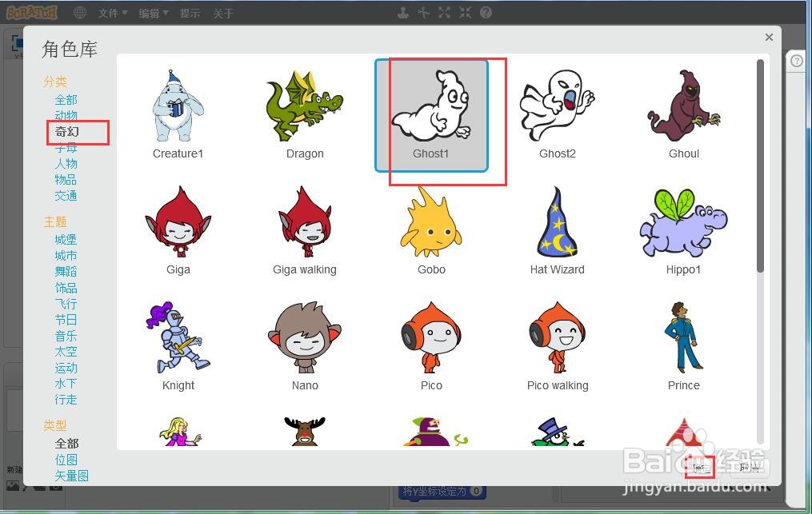Filter sprites by 奇幻 category

(67, 131)
